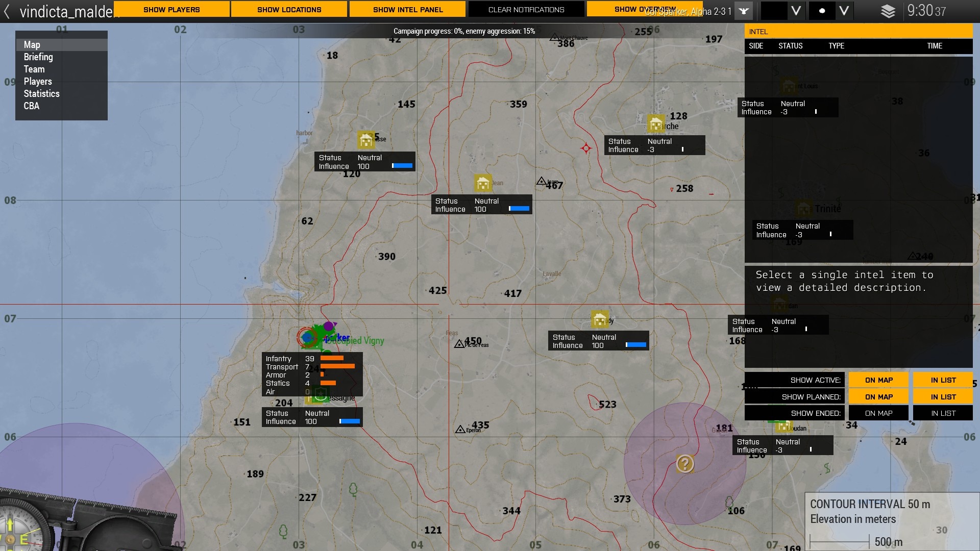980x551 pixels.
Task: Toggle Show Planned in list
Action: click(x=943, y=397)
